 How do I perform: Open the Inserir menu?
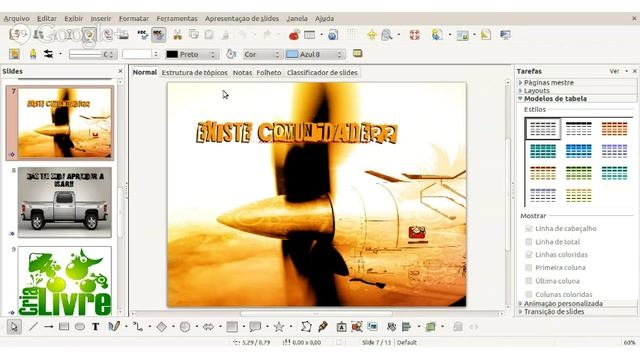point(101,18)
